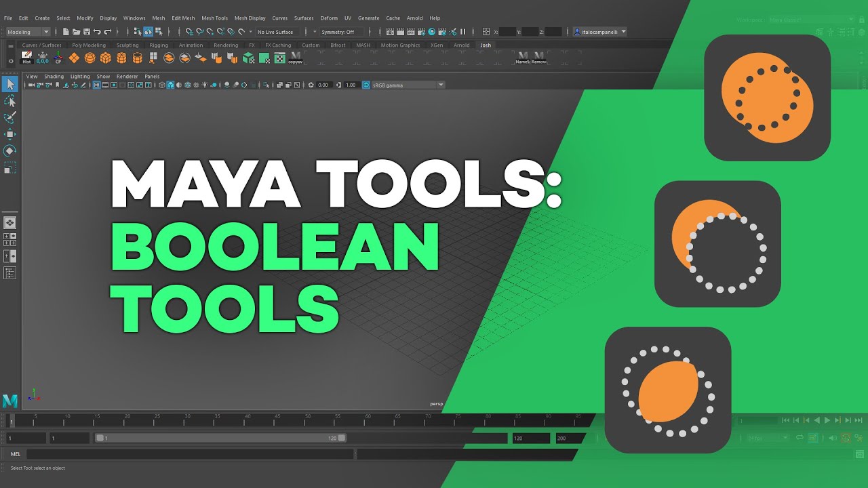Image resolution: width=868 pixels, height=488 pixels.
Task: Create a new scene from status line
Action: tap(66, 32)
